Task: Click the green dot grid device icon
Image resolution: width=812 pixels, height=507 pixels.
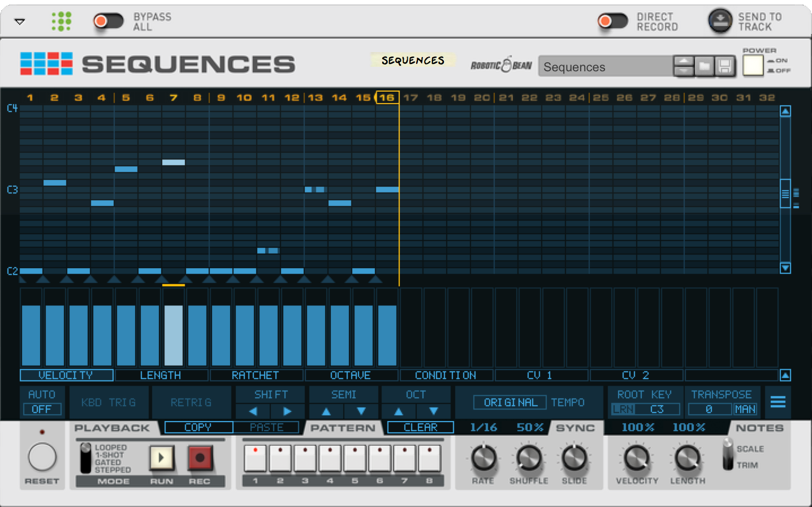Action: point(62,22)
